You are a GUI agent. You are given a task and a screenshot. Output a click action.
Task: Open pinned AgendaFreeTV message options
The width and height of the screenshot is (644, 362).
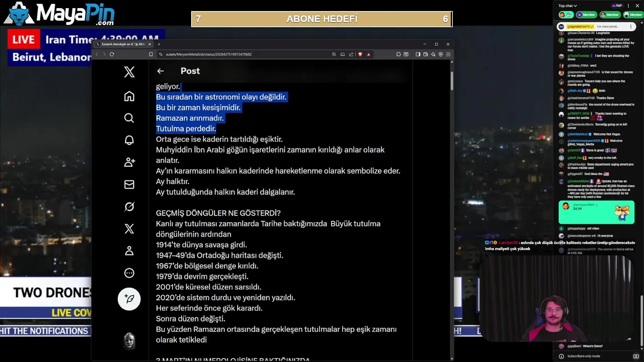[630, 26]
